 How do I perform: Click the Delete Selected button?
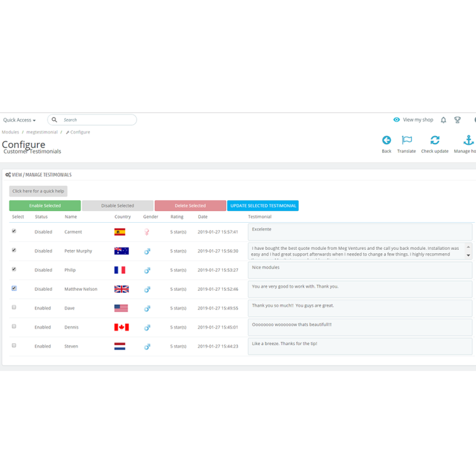[x=190, y=206]
